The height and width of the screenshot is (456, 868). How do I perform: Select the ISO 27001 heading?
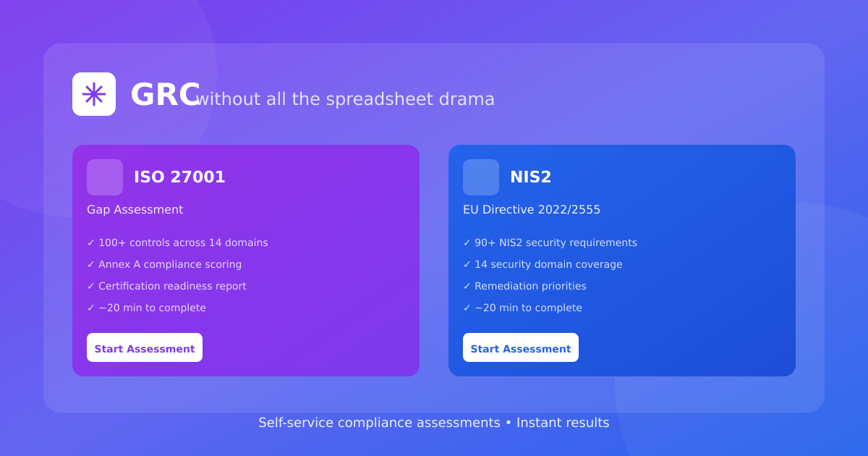click(179, 177)
